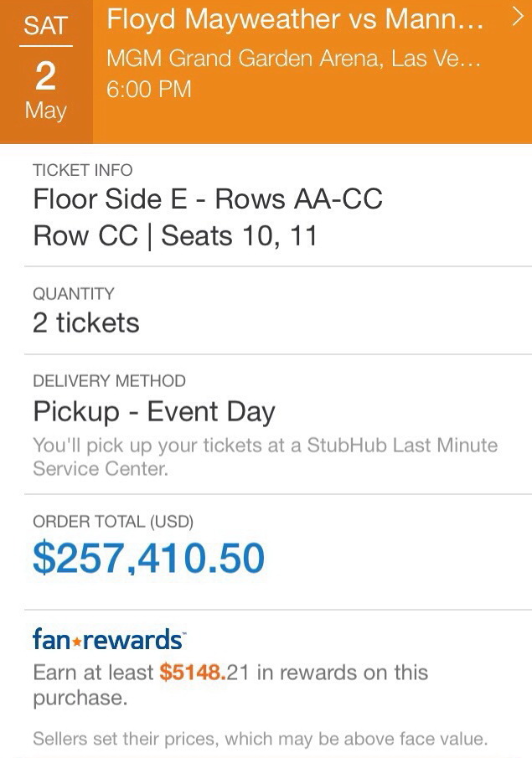Tap the Pickup - Event Day delivery option
This screenshot has height=758, width=532.
click(154, 412)
